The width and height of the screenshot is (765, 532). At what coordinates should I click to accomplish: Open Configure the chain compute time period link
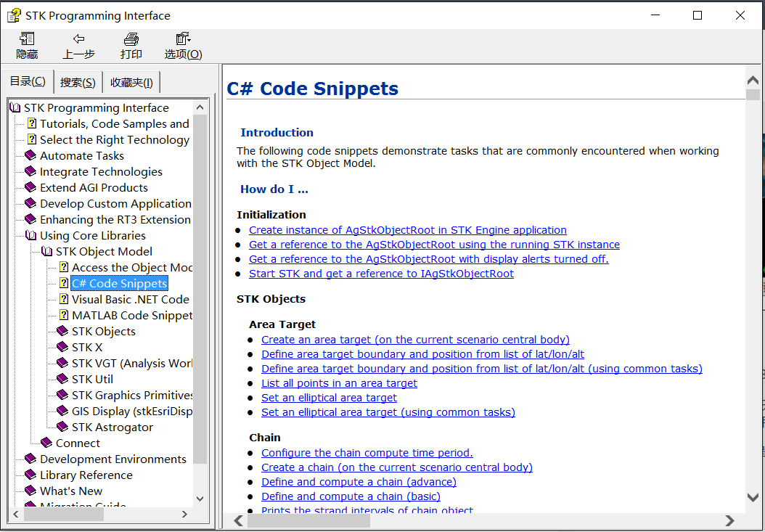367,453
